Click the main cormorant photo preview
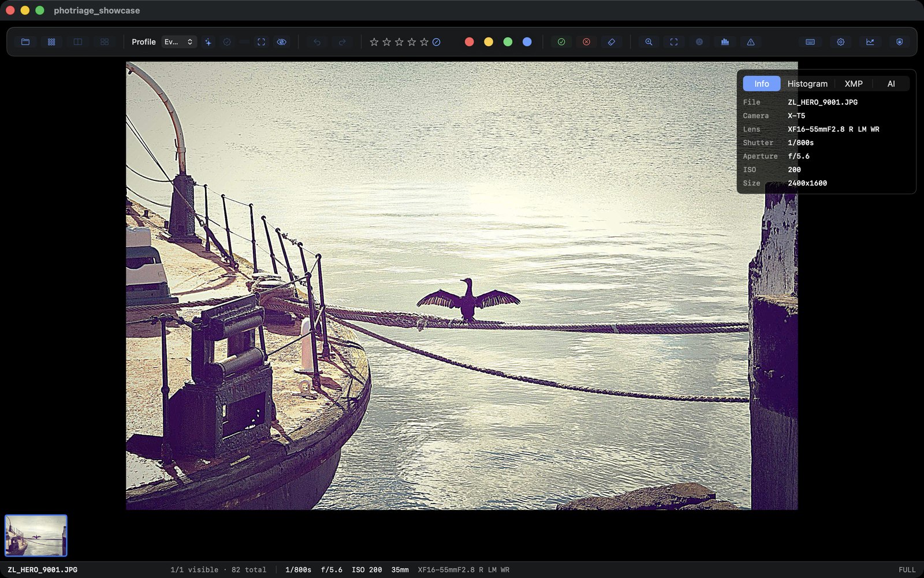This screenshot has width=924, height=578. pyautogui.click(x=461, y=286)
